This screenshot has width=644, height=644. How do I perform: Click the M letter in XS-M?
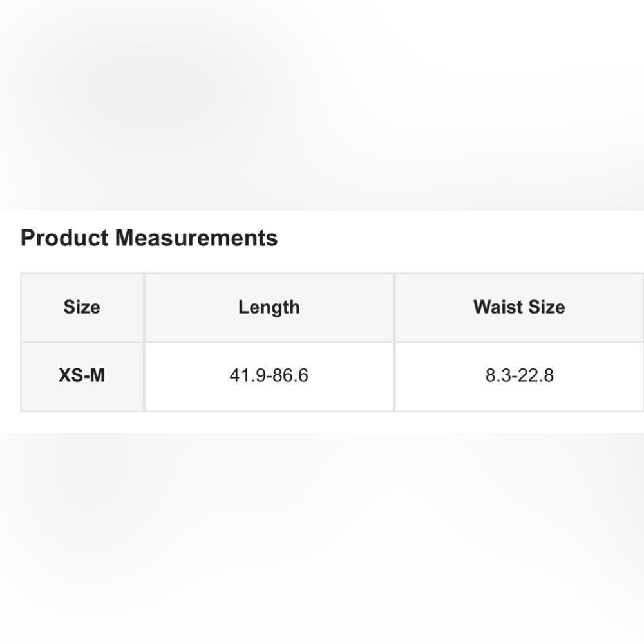[97, 375]
